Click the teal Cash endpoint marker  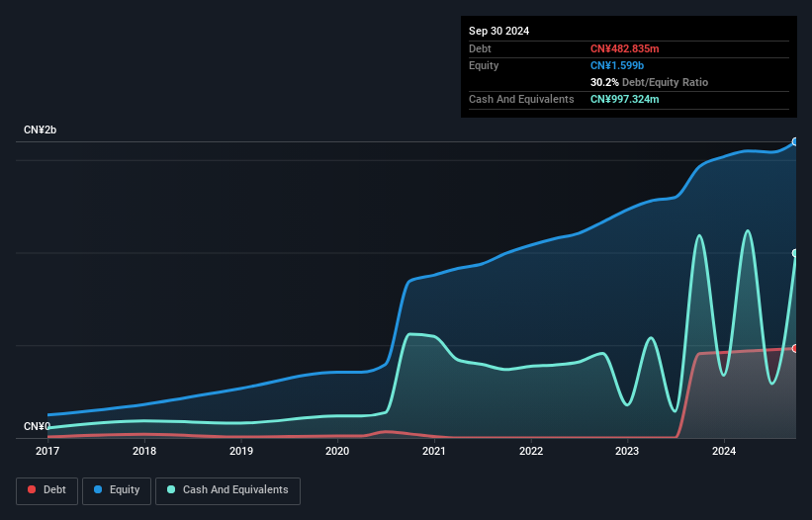(x=795, y=253)
